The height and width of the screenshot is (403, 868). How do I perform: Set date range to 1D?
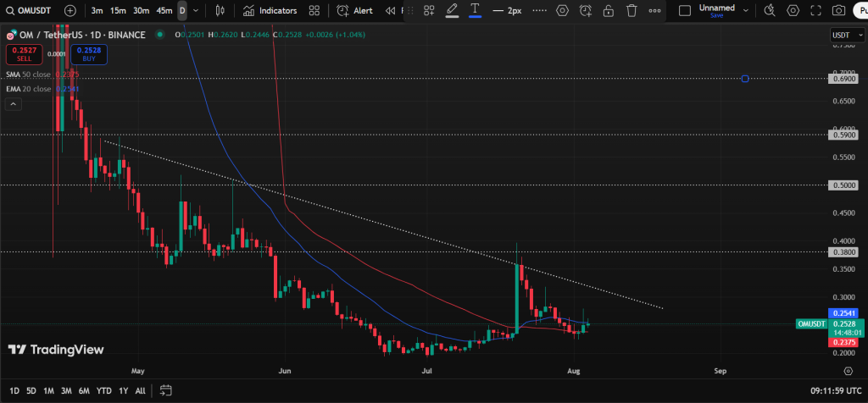(14, 391)
